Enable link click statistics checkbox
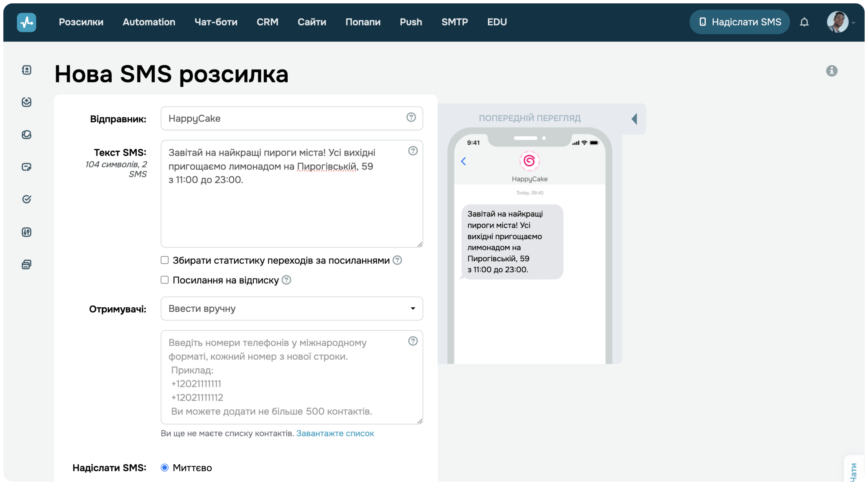Viewport: 868px width, 485px height. 165,260
